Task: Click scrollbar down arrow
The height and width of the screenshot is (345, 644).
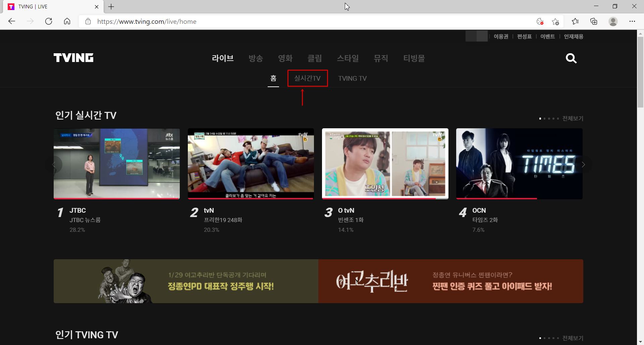Action: point(640,342)
